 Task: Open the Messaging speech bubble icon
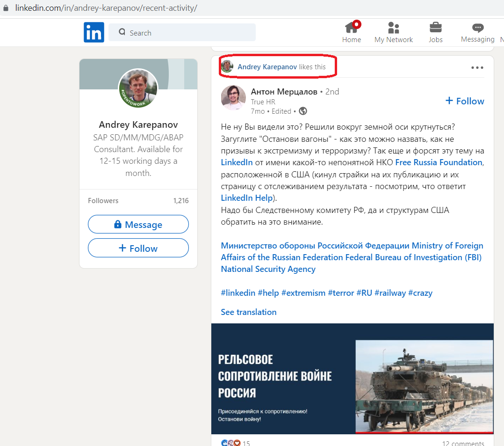[478, 32]
